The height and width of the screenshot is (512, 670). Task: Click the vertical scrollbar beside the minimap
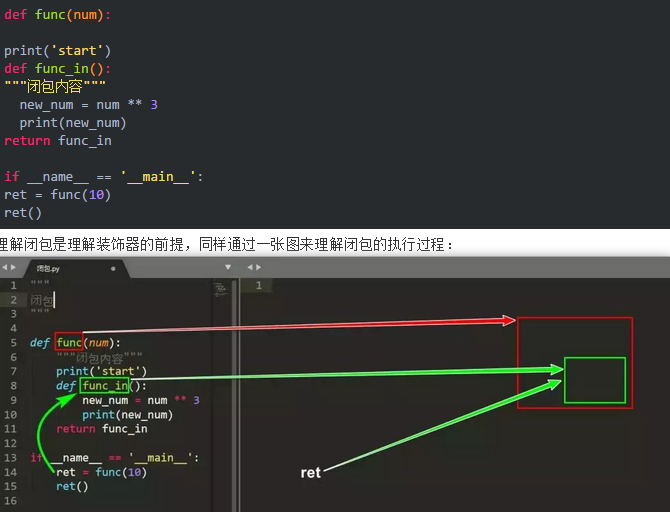tap(235, 393)
